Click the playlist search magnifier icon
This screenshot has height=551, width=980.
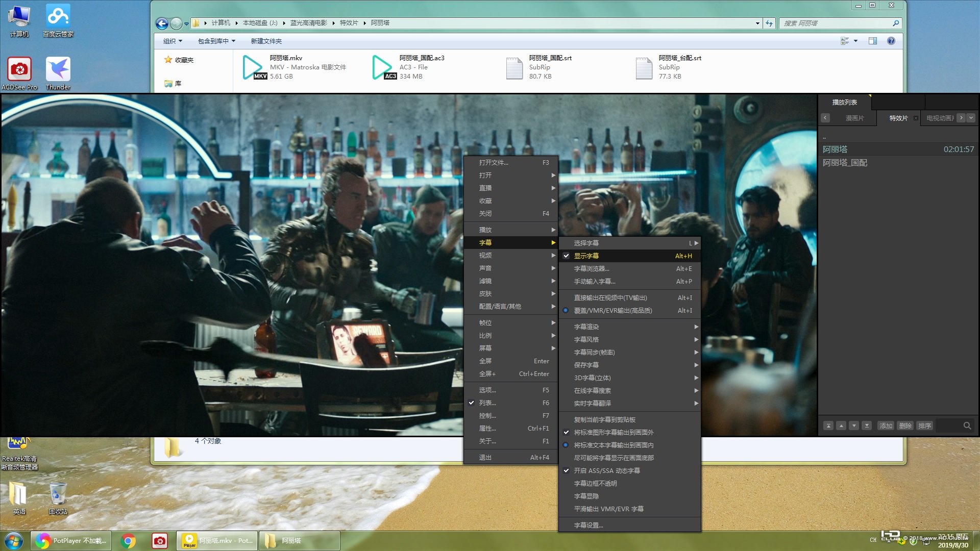pyautogui.click(x=967, y=426)
